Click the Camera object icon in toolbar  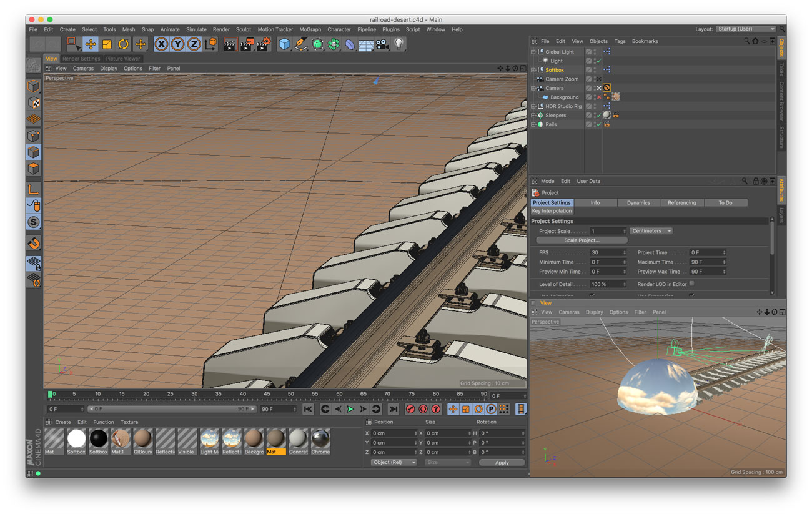click(x=382, y=44)
